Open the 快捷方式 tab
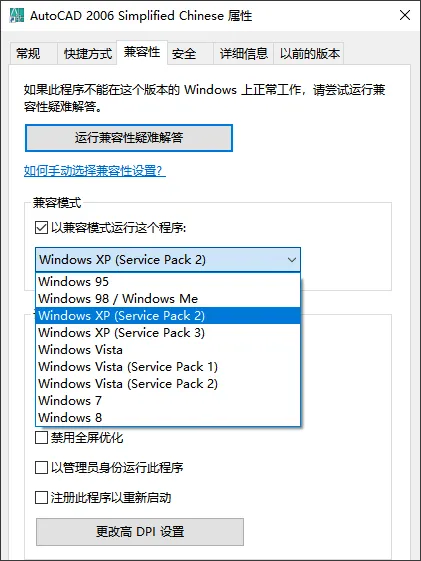 coord(88,54)
